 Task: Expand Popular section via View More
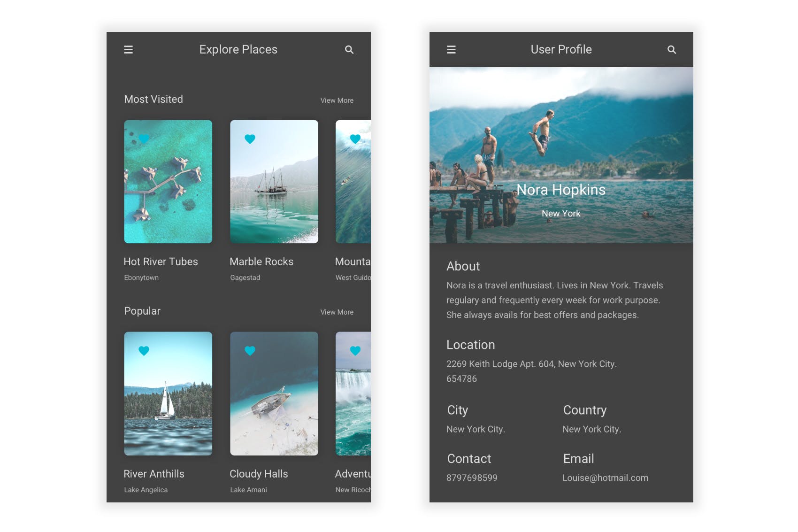[337, 312]
